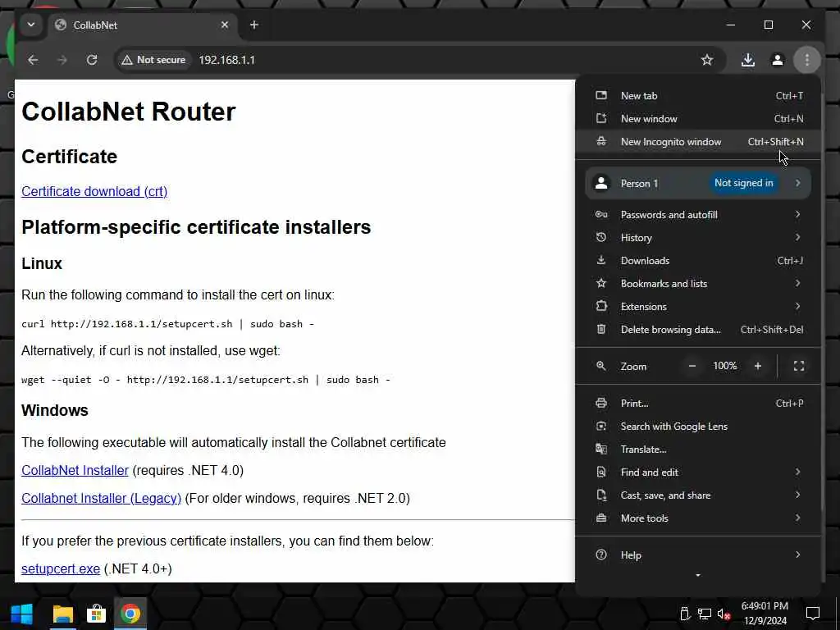Image resolution: width=840 pixels, height=630 pixels.
Task: Choose Search with Google Lens
Action: click(x=698, y=427)
